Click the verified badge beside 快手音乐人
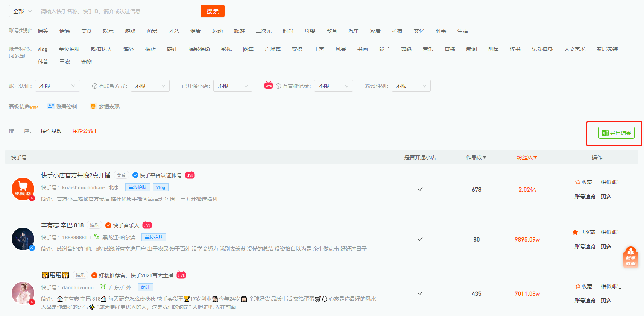The height and width of the screenshot is (316, 644). point(108,225)
